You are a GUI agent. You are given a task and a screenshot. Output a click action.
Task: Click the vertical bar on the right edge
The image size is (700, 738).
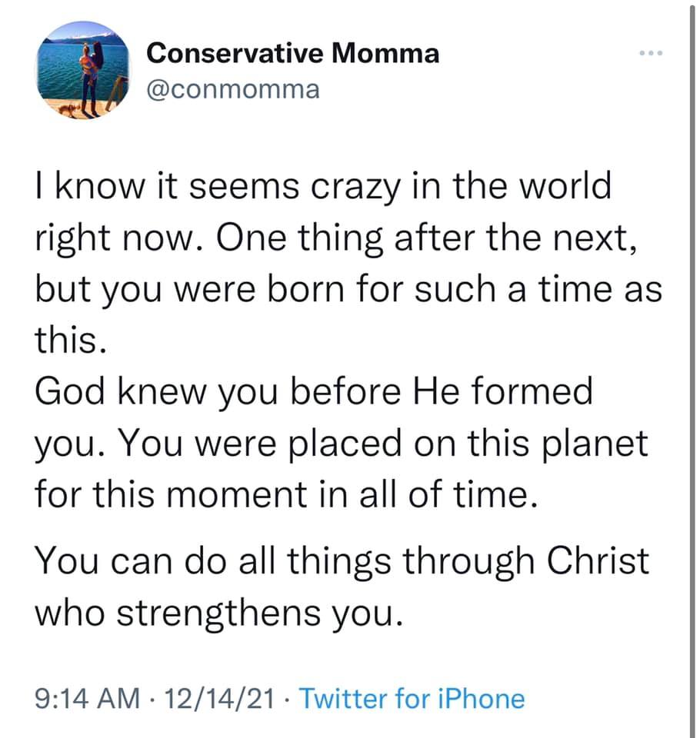[x=693, y=369]
